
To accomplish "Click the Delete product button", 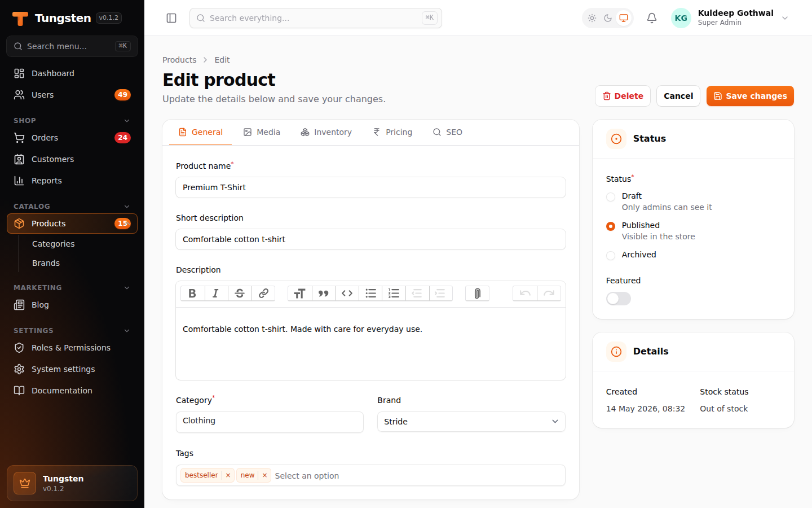I will 623,96.
